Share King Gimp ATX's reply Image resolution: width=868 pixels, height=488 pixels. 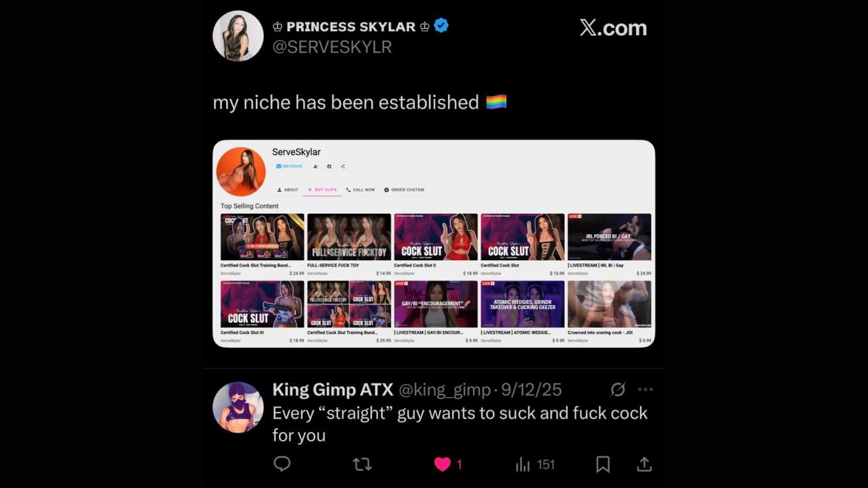point(644,464)
